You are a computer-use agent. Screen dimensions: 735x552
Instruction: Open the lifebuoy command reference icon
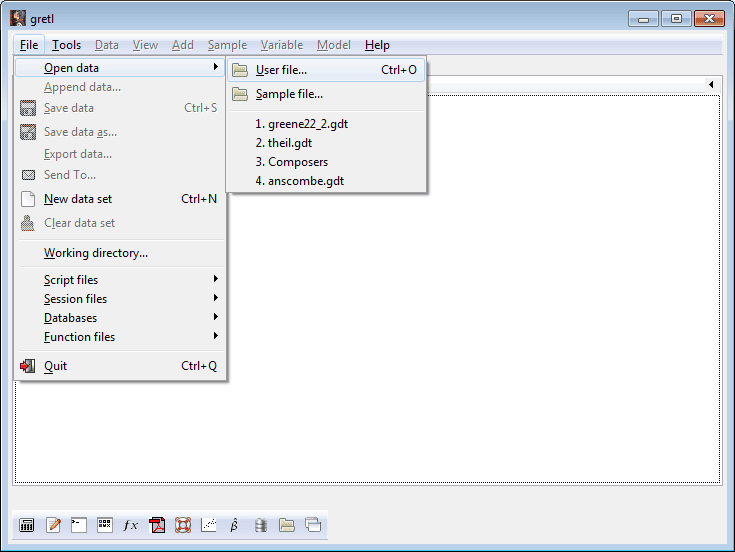183,525
